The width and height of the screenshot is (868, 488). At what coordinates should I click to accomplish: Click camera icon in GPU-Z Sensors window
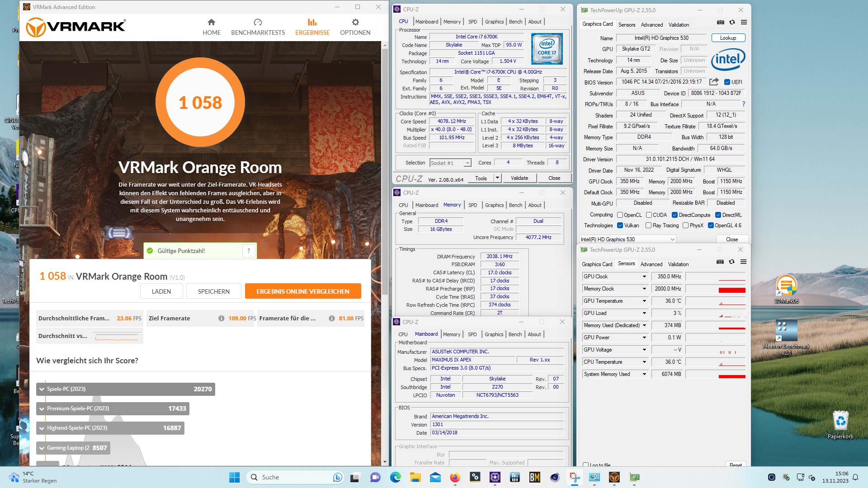(720, 262)
